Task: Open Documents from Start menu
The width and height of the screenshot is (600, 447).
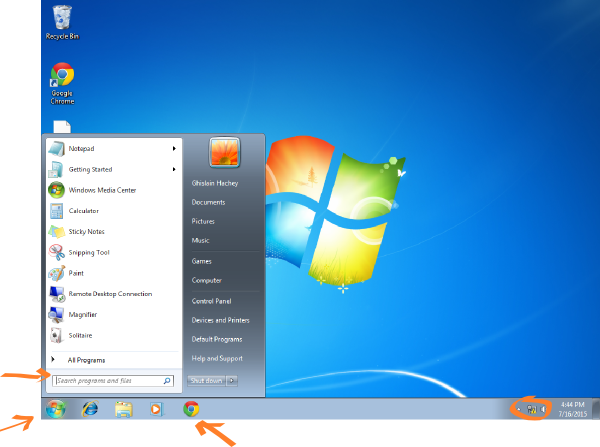Action: [208, 202]
